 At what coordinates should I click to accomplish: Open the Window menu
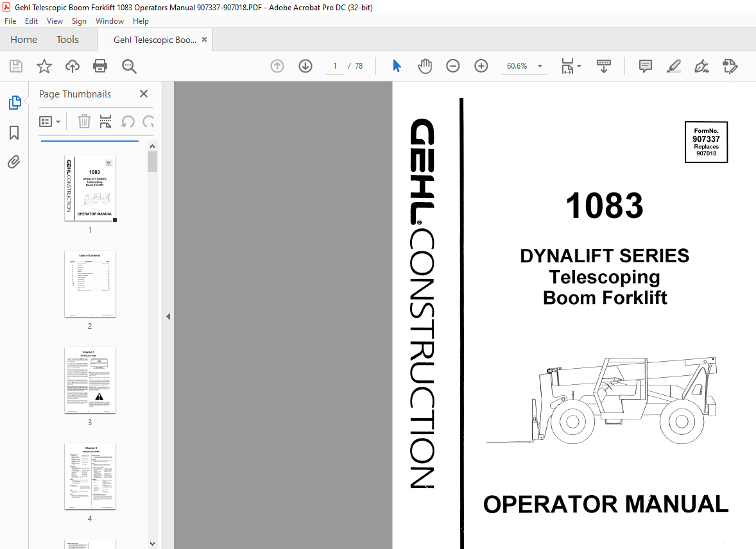(110, 21)
